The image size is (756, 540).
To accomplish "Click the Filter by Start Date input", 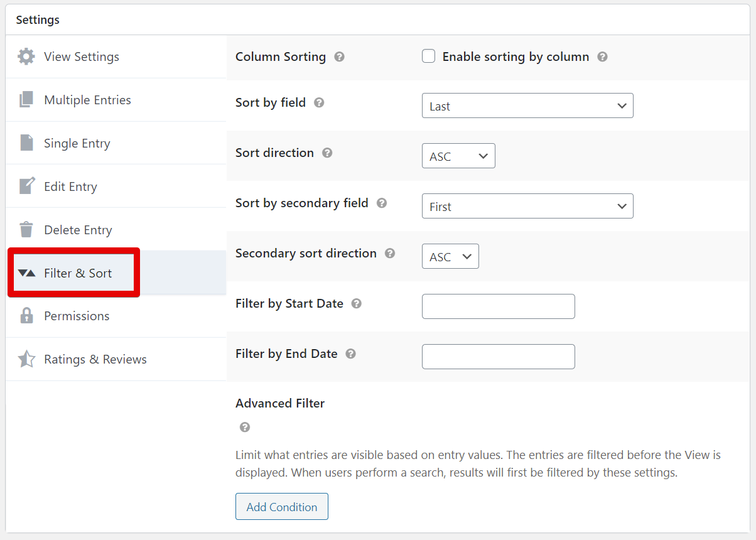I will (499, 306).
